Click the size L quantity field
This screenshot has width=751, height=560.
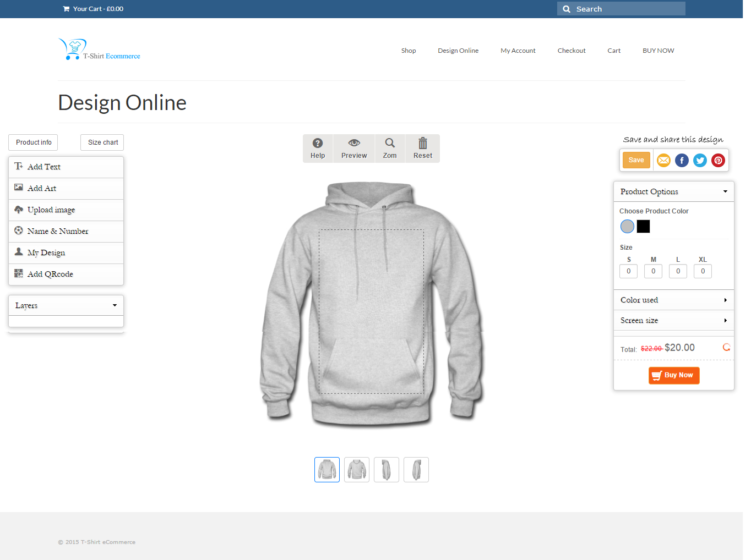pyautogui.click(x=678, y=271)
